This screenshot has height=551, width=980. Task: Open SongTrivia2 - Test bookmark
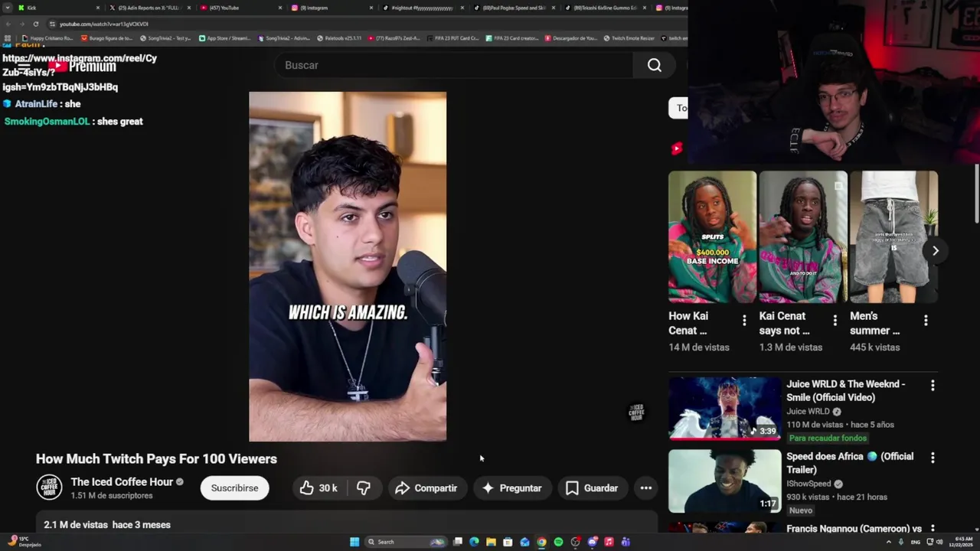tap(165, 38)
